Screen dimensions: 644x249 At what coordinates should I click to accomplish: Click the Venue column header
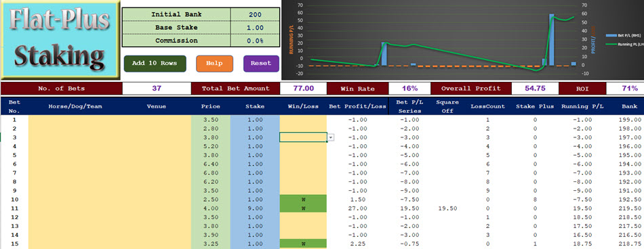[x=156, y=106]
